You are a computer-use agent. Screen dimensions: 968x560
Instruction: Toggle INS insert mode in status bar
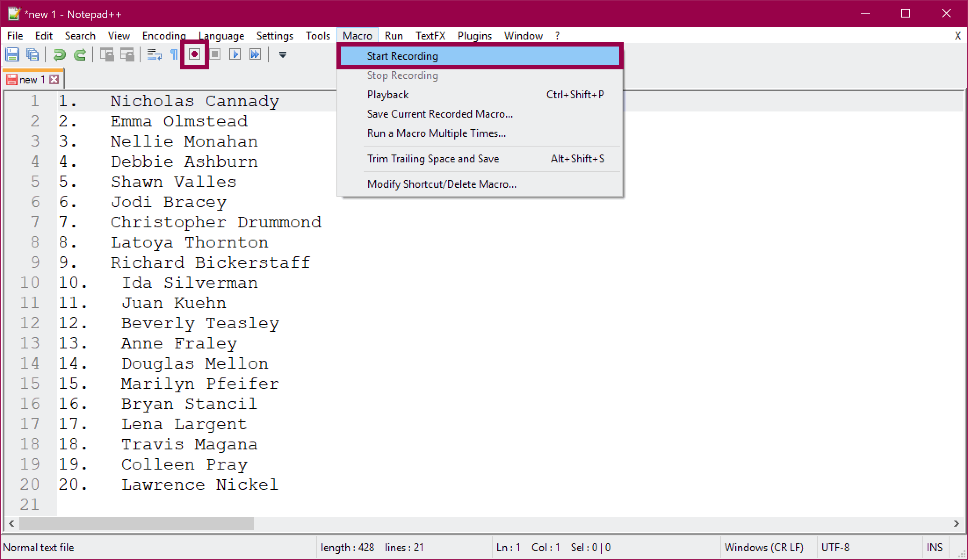click(934, 547)
